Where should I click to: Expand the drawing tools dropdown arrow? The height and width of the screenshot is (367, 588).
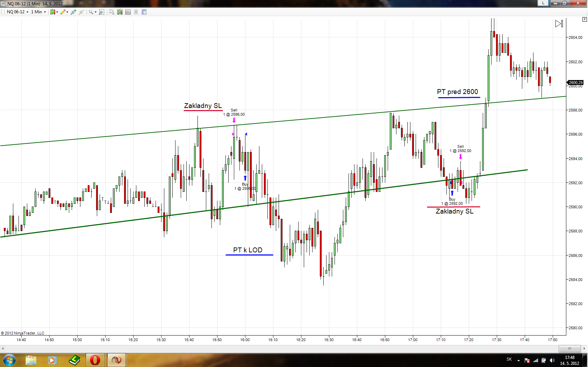point(67,12)
